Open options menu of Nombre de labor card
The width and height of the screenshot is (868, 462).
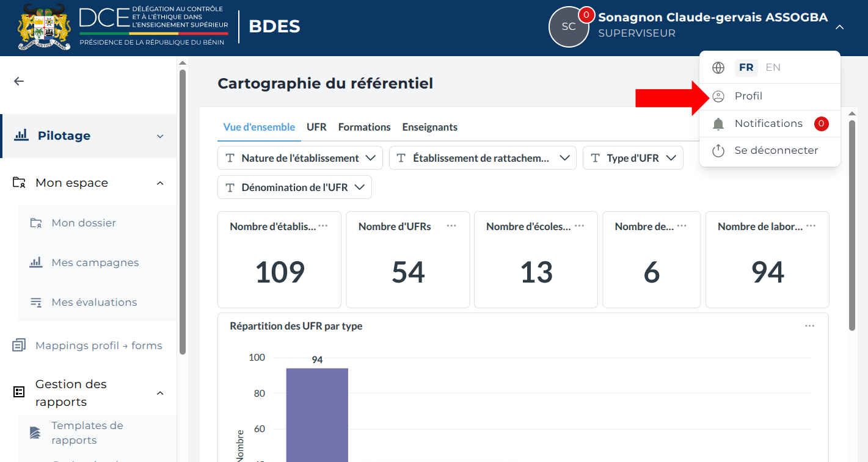(811, 226)
